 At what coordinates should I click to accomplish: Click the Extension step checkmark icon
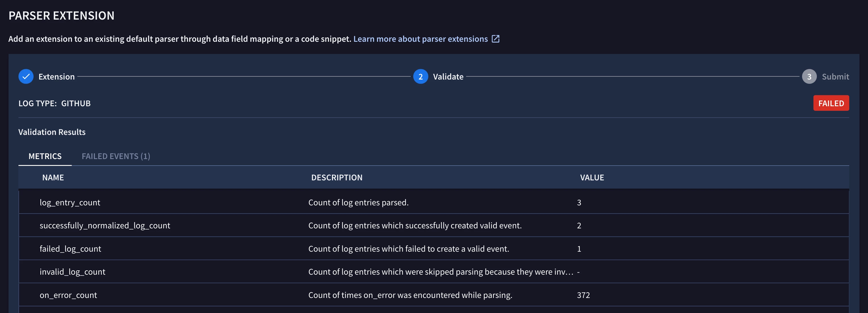pyautogui.click(x=26, y=76)
